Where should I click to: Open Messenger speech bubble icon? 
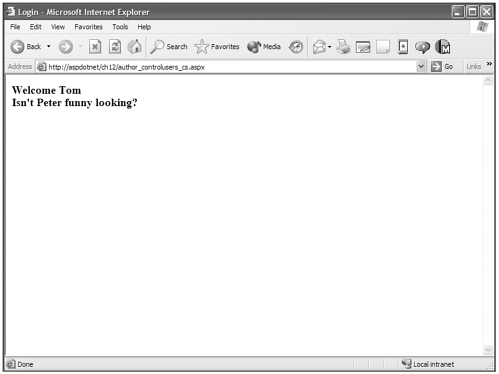click(422, 47)
